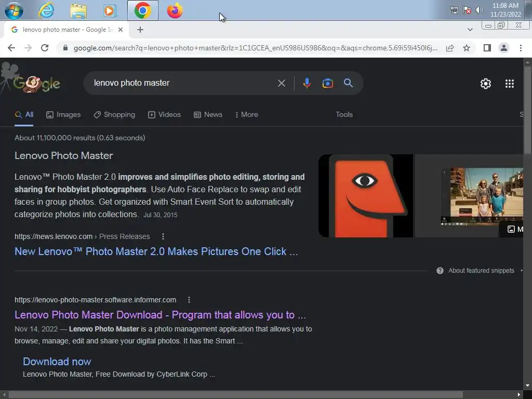Open New Lenovo Photo Master 2.0 link

(x=156, y=251)
